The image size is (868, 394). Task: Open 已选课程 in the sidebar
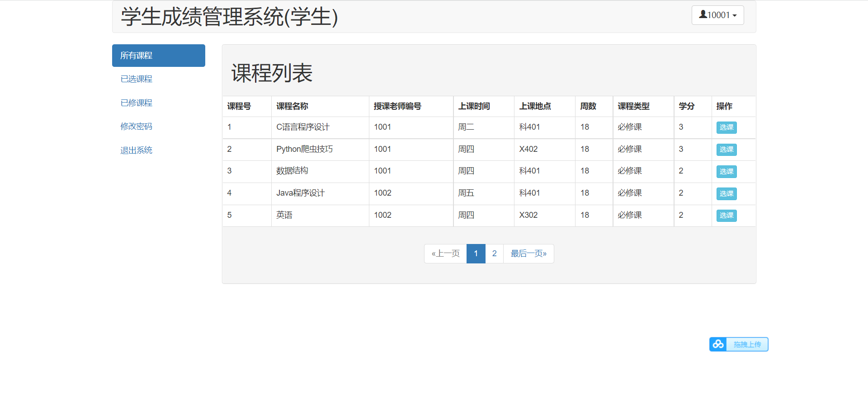pos(136,79)
